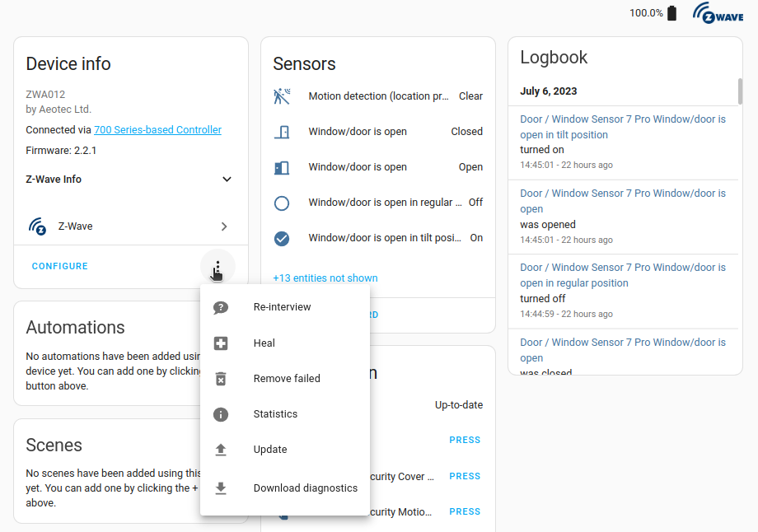The width and height of the screenshot is (758, 532).
Task: Show the +13 entities not shown
Action: pos(325,278)
